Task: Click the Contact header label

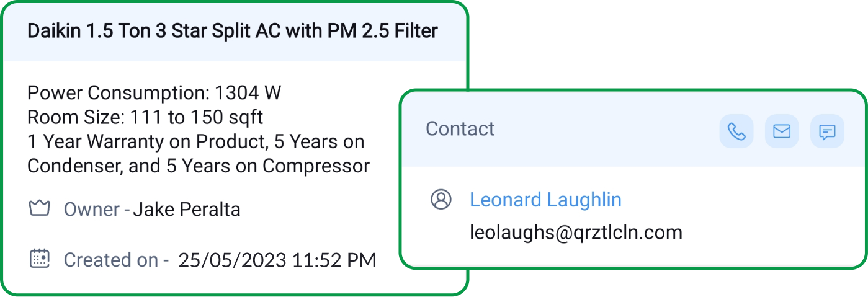Action: click(x=460, y=129)
